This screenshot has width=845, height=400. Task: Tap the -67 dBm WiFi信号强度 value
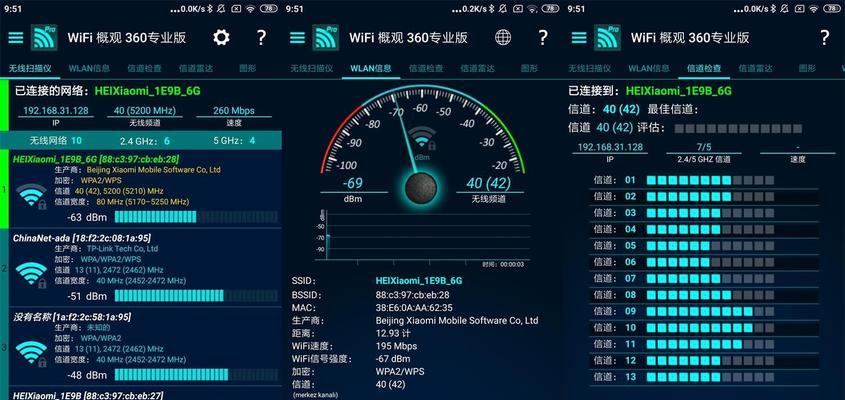[x=393, y=359]
